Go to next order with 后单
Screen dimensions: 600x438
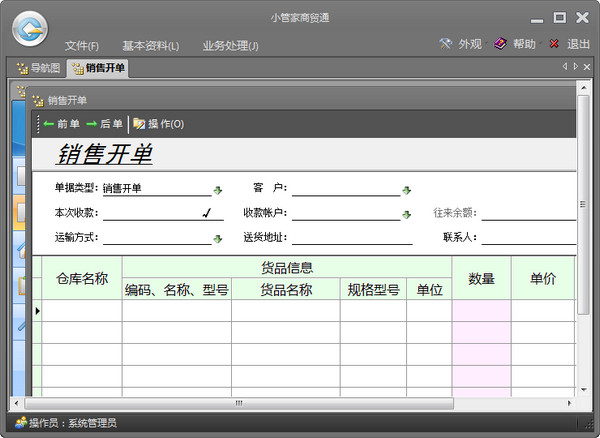(x=105, y=124)
